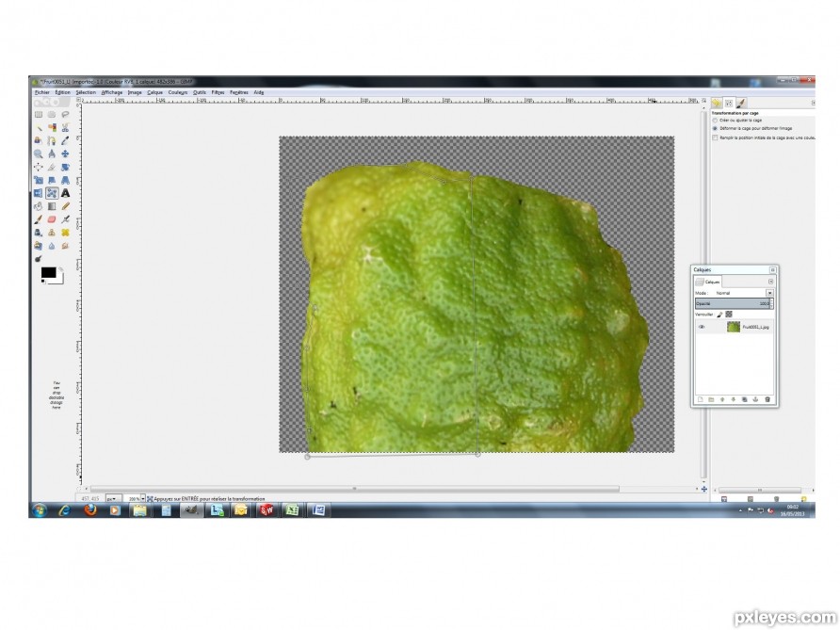The image size is (840, 630).
Task: Select the Clone stamp tool
Action: click(x=52, y=233)
